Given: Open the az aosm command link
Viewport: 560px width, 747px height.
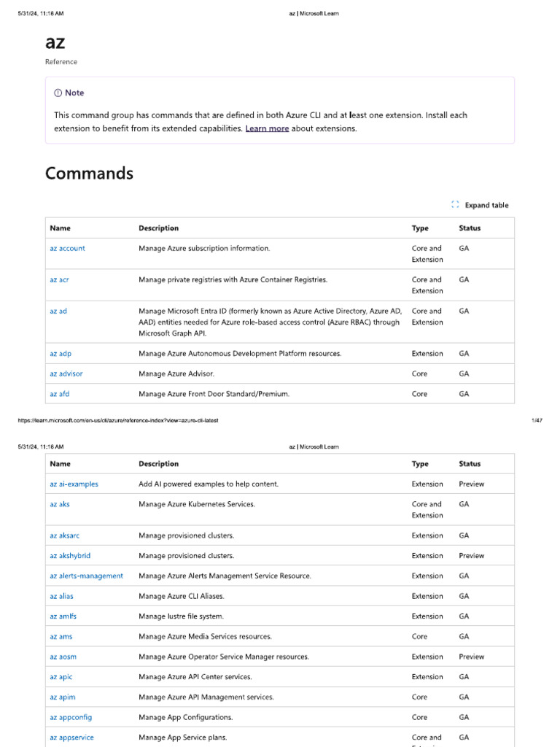Looking at the screenshot, I should tap(63, 657).
